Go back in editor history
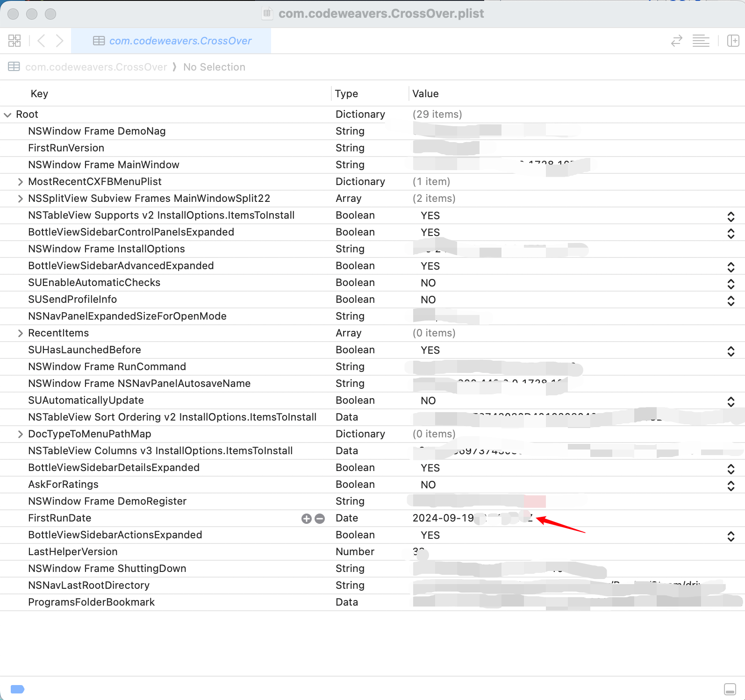745x700 pixels. coord(41,41)
